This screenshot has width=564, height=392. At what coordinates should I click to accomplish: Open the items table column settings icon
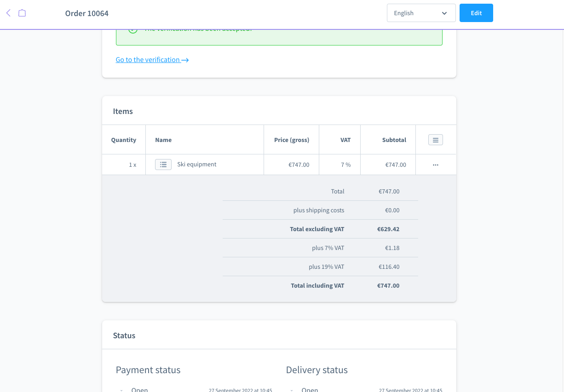(436, 140)
